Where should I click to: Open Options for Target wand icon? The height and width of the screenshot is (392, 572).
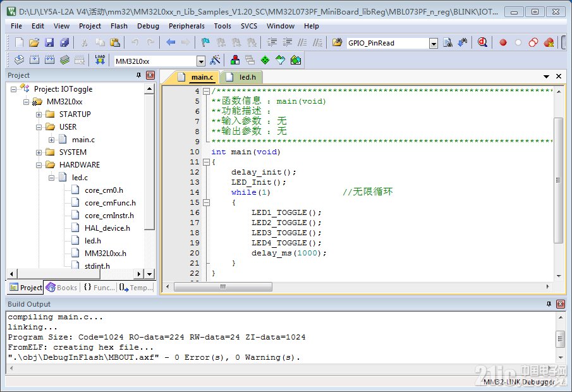point(215,60)
